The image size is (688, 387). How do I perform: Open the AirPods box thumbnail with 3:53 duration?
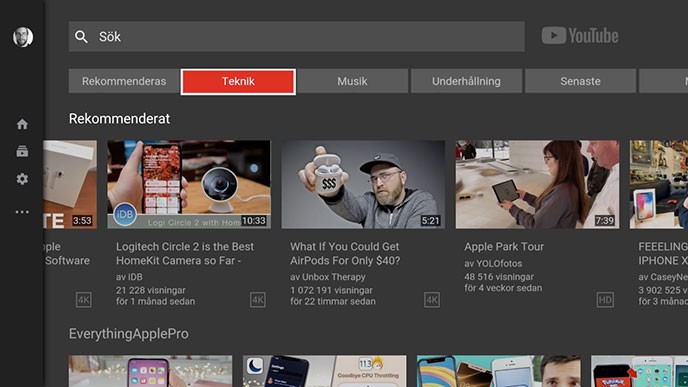click(70, 184)
